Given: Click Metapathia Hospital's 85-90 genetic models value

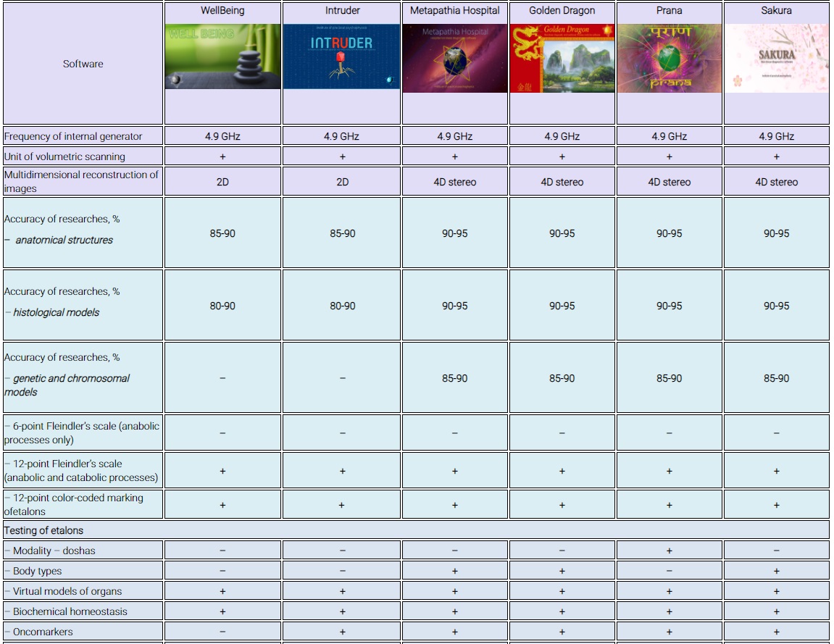Looking at the screenshot, I should 455,378.
